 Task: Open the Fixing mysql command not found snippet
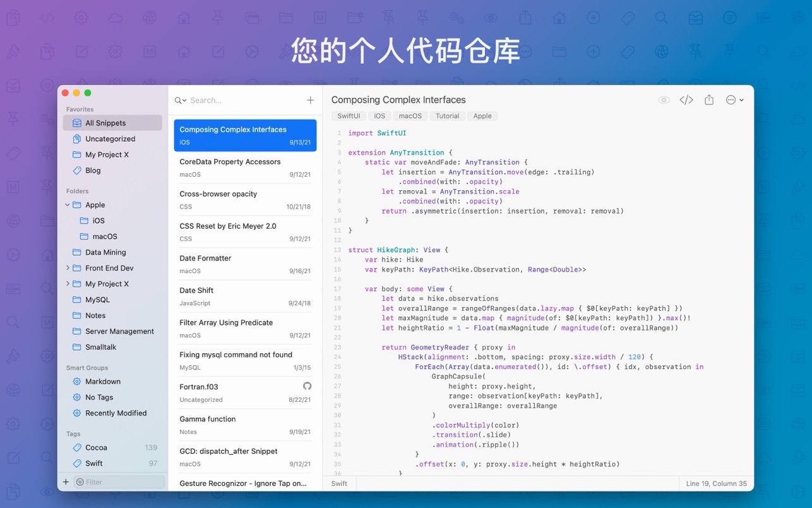click(245, 361)
